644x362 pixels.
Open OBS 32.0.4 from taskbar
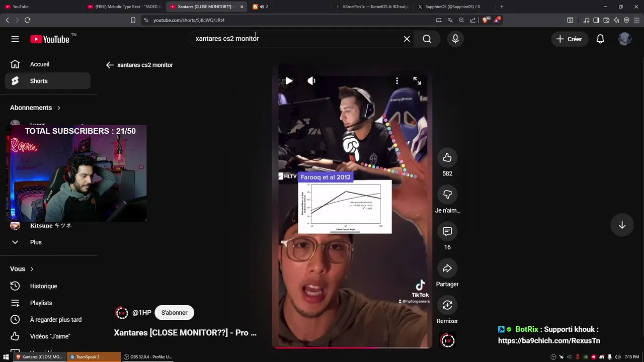pos(148,357)
